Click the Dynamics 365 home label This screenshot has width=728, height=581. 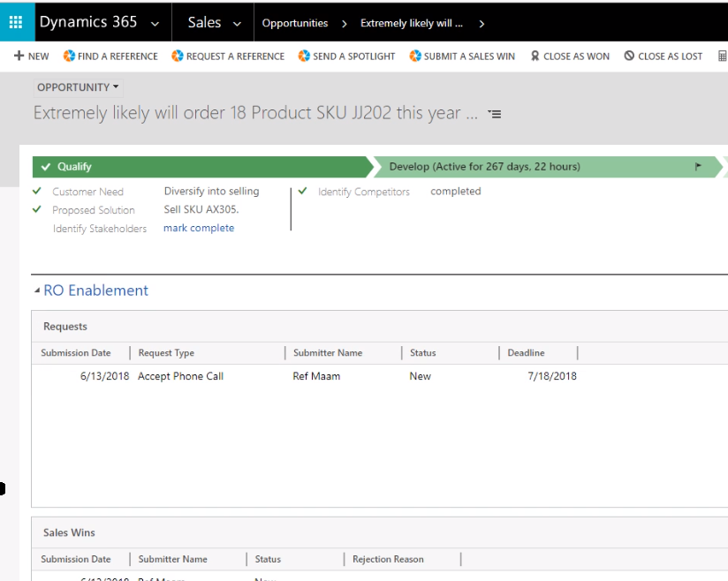(88, 22)
